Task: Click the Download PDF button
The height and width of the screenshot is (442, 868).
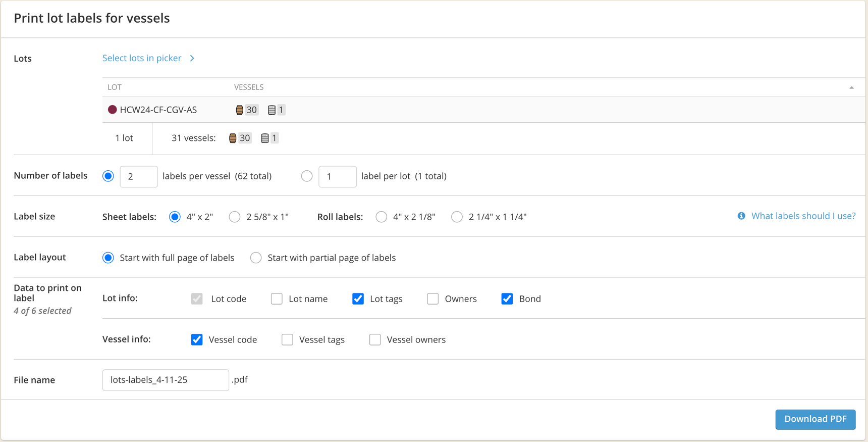Action: (x=815, y=419)
